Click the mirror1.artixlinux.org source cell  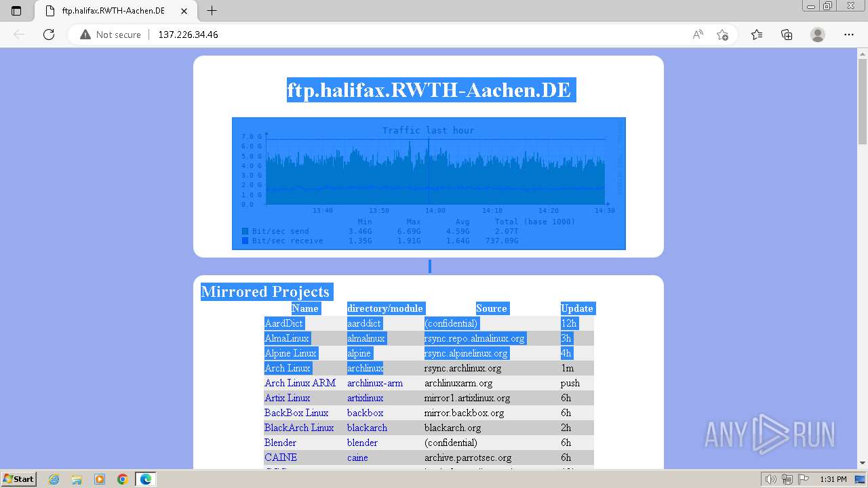[467, 398]
